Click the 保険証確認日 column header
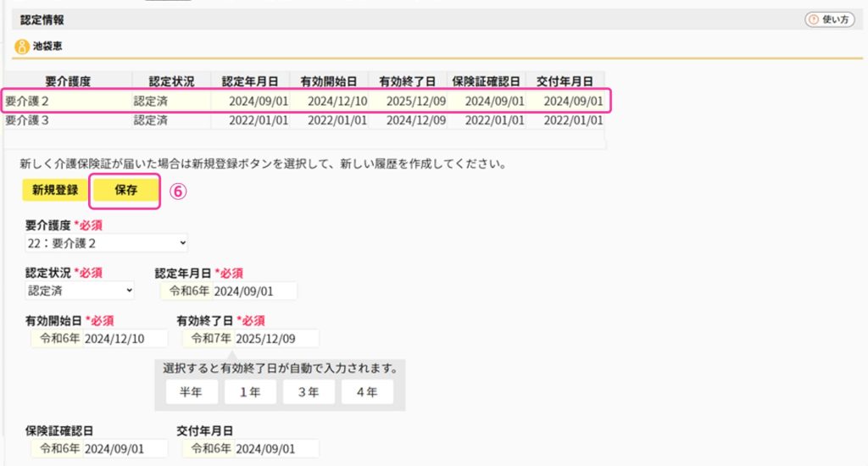Viewport: 868px width, 466px height. click(x=486, y=81)
